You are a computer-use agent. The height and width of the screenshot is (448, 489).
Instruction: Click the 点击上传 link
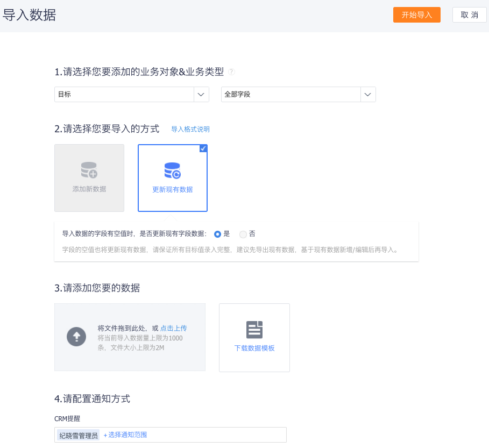coord(173,328)
